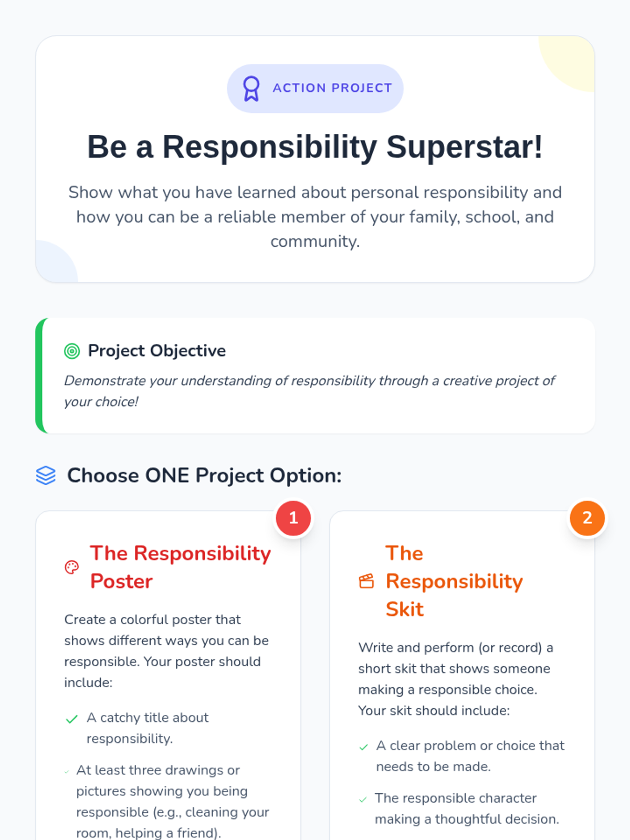Click the 'Project Objective' heading
This screenshot has width=630, height=840.
tap(157, 351)
